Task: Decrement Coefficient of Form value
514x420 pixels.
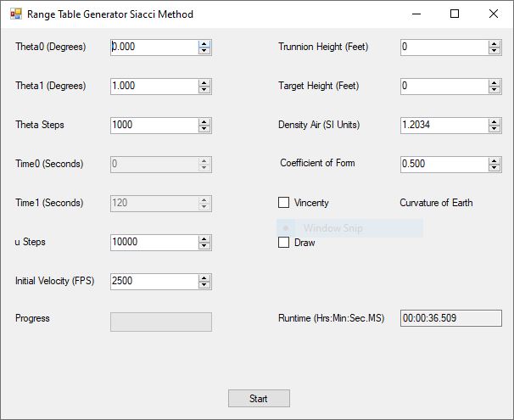Action: (494, 168)
